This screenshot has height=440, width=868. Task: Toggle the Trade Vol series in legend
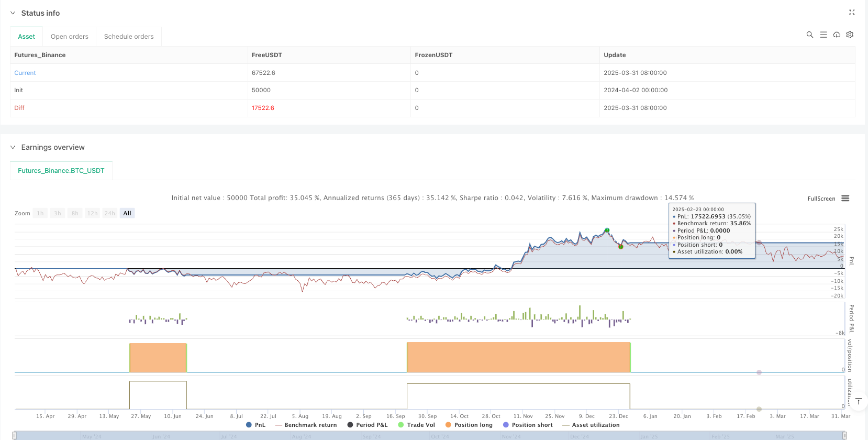click(416, 425)
